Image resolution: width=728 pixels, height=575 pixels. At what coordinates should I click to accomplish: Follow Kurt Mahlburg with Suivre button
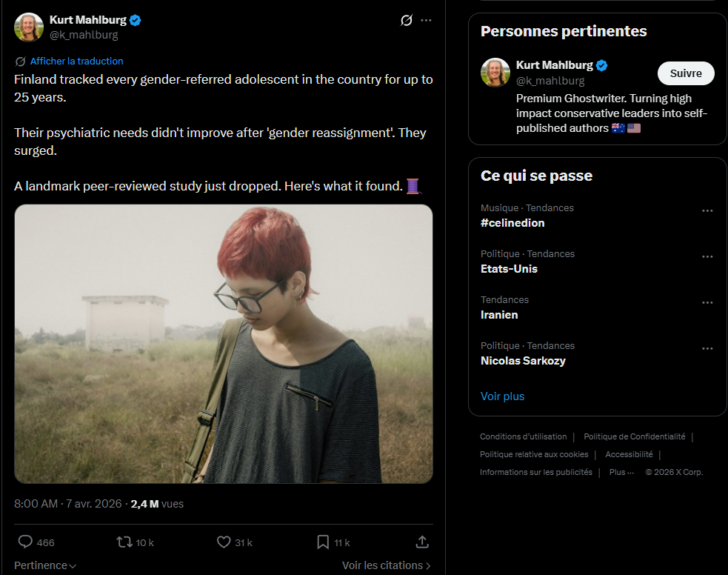[x=686, y=73]
